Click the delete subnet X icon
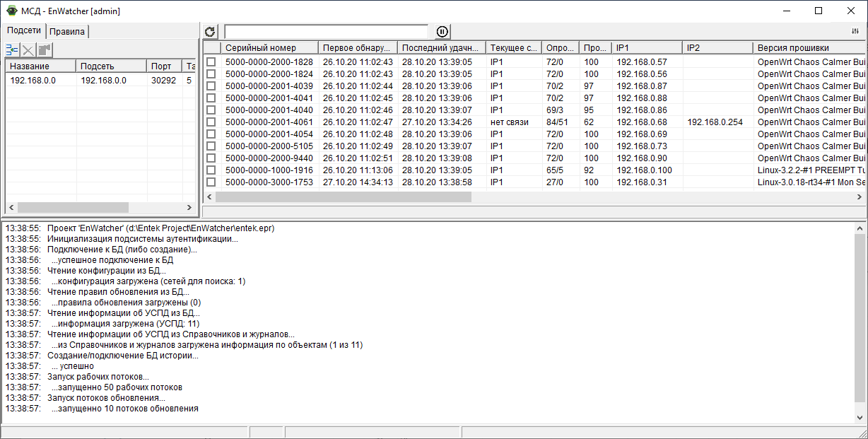Screen dimensions: 868x439 coord(28,49)
